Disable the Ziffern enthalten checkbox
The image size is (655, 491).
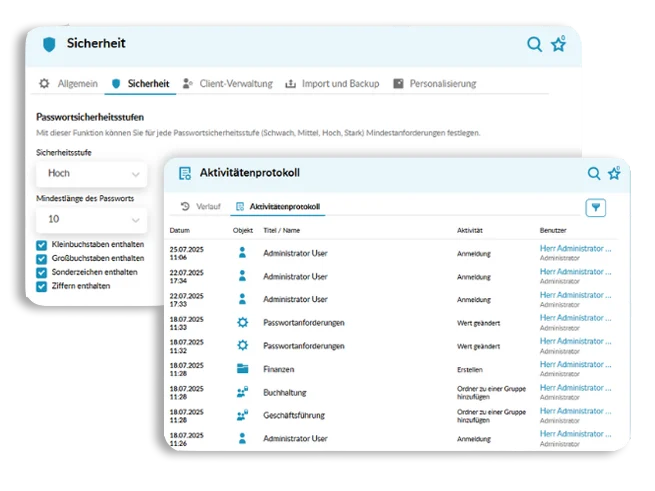coord(41,287)
